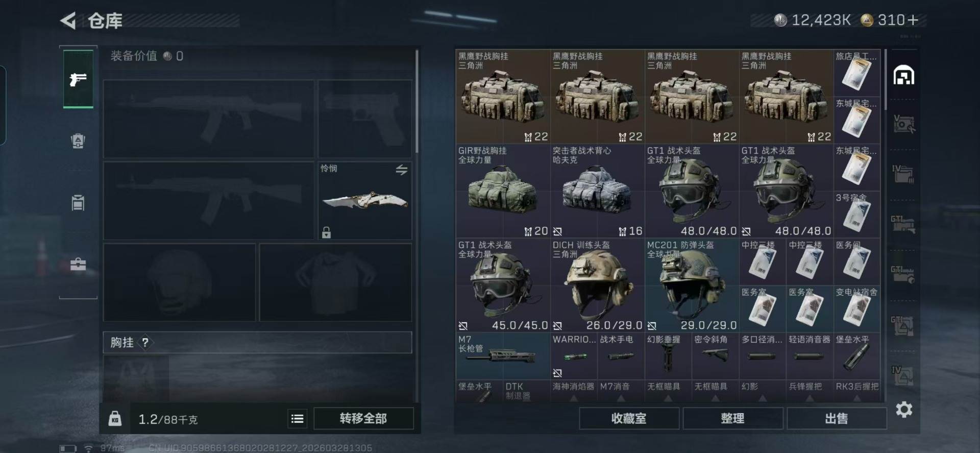980x453 pixels.
Task: Select the main stash house icon on right
Action: 903,75
